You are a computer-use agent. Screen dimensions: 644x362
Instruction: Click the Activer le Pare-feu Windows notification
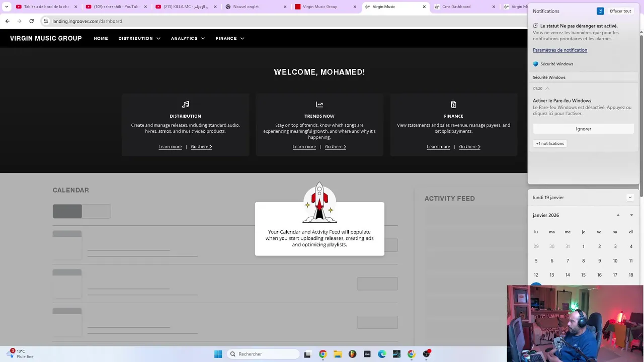coord(584,107)
